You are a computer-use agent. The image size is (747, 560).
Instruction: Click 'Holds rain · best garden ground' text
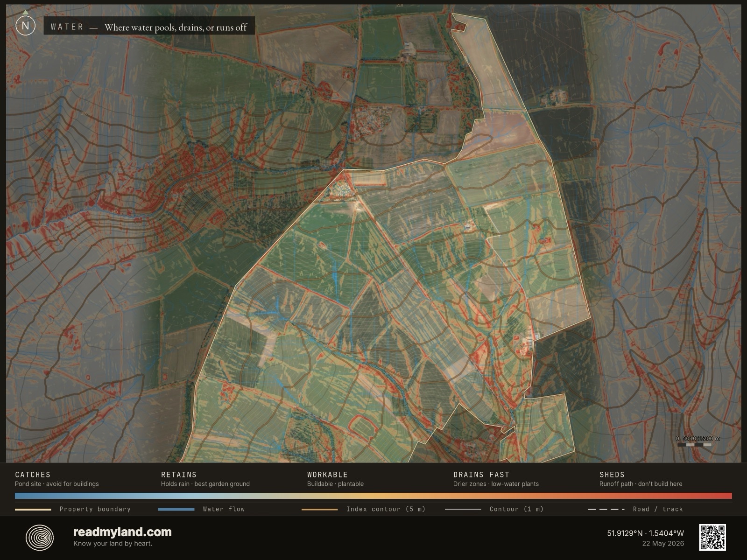click(205, 484)
